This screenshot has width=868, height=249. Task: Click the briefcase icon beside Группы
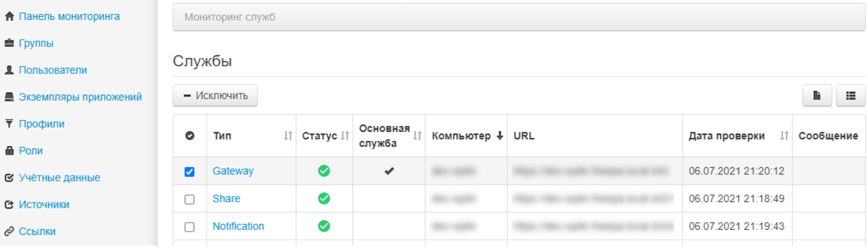pyautogui.click(x=9, y=43)
